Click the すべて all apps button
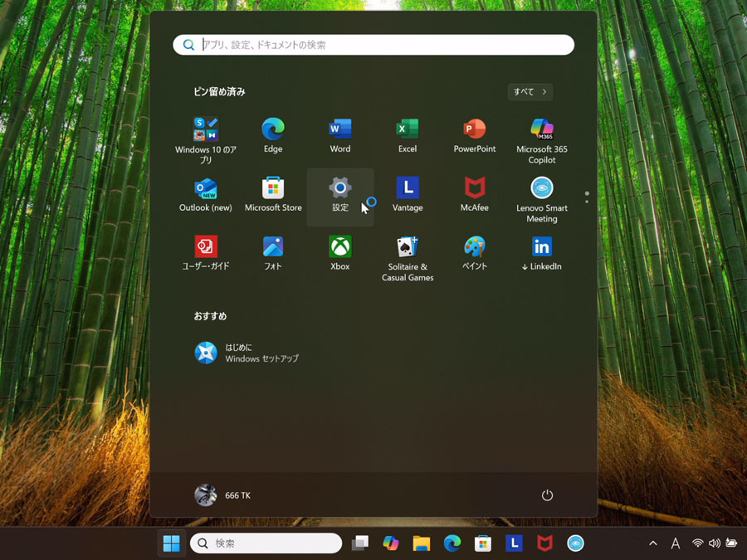747x560 pixels. [x=530, y=92]
